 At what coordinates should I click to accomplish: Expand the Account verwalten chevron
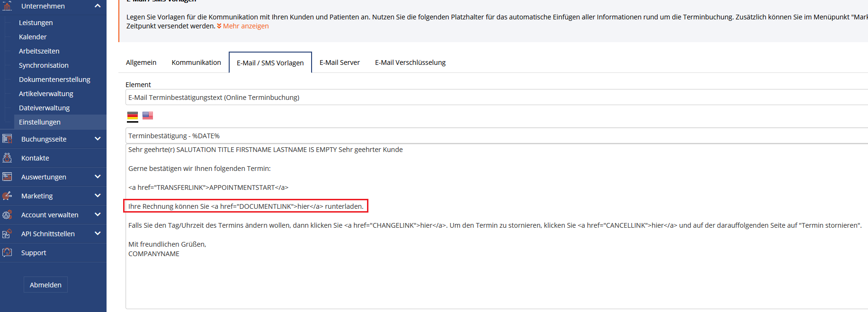[x=98, y=214]
